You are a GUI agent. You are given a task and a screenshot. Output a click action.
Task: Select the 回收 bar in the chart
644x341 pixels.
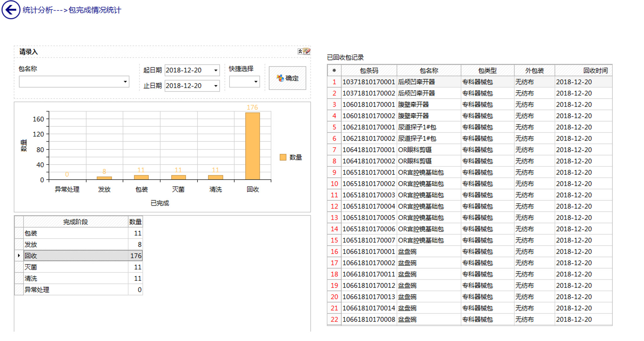tap(252, 146)
